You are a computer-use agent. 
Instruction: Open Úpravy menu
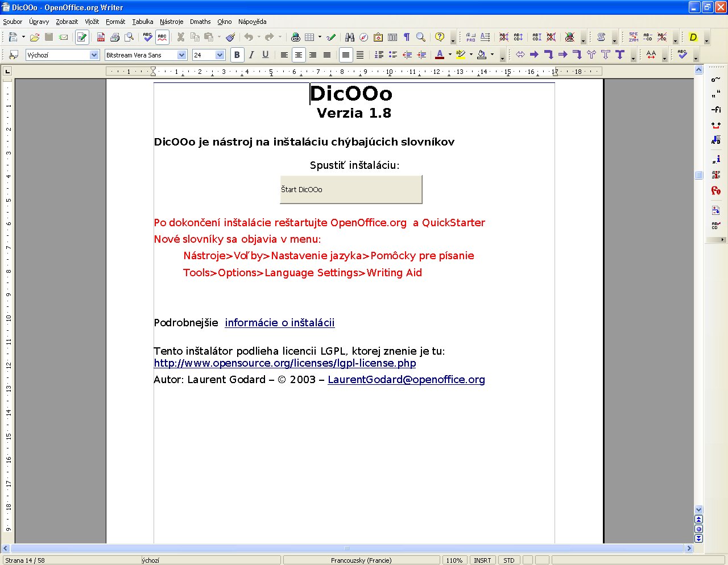click(x=39, y=22)
